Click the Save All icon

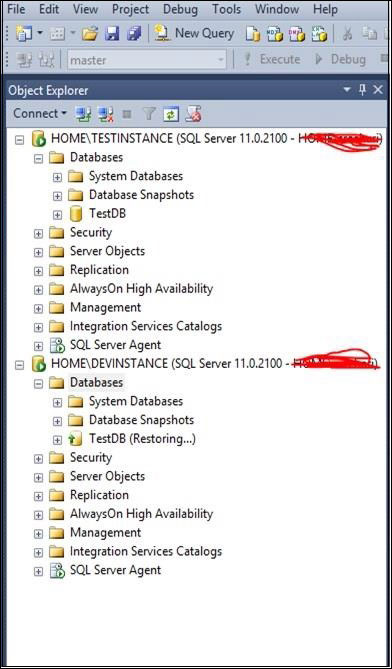134,34
